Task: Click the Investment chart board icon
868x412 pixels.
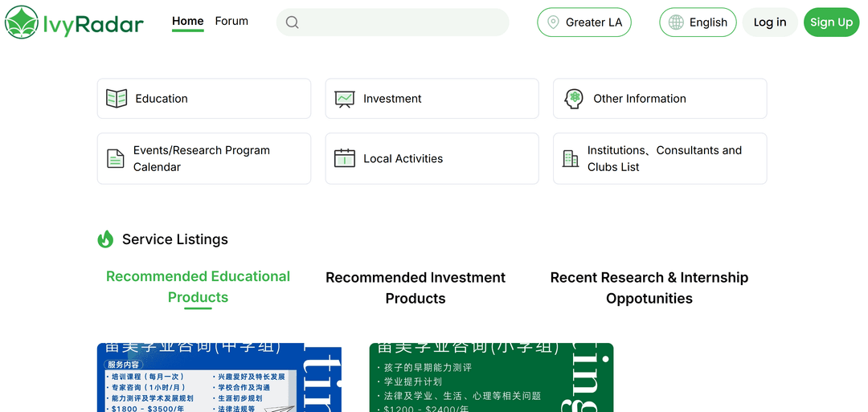Action: coord(345,99)
